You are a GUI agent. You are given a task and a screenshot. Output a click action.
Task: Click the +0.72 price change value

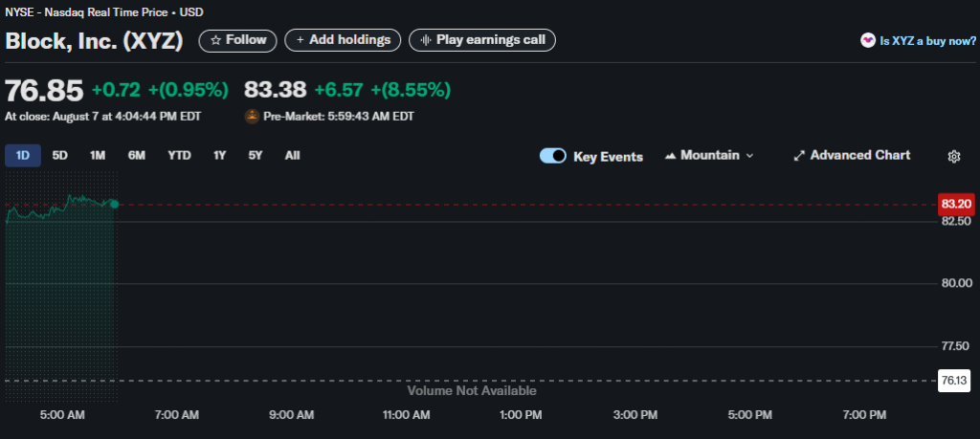pyautogui.click(x=116, y=91)
